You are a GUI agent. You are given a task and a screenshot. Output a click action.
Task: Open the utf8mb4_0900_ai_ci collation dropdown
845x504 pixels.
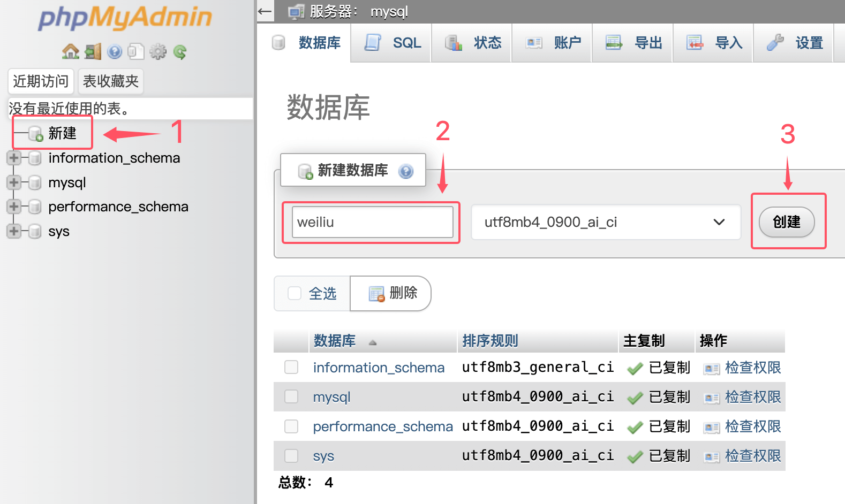(x=606, y=222)
